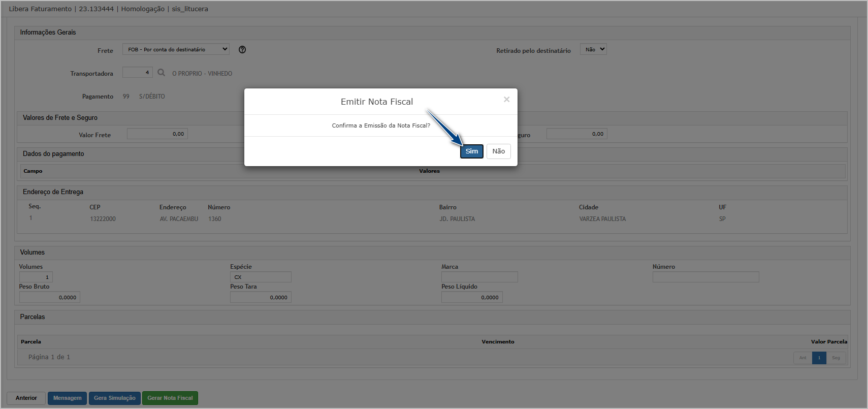This screenshot has width=868, height=409.
Task: Click Sim to confirm invoice emission
Action: [x=471, y=151]
